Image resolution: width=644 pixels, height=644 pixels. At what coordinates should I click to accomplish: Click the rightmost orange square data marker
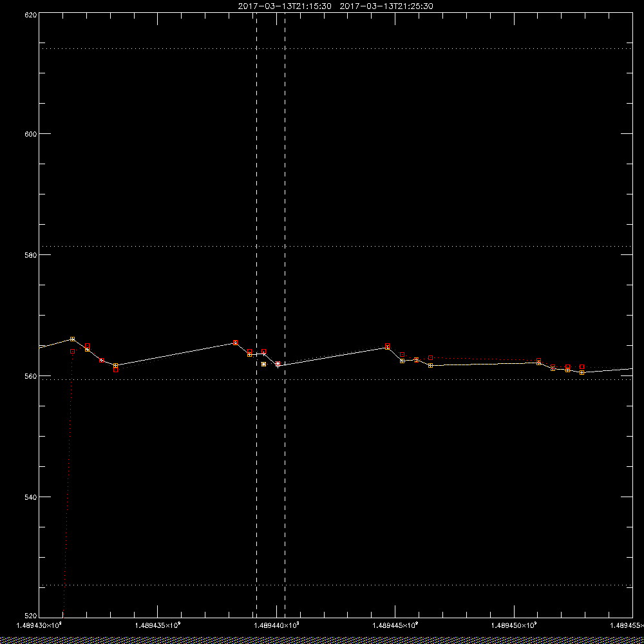click(x=582, y=372)
